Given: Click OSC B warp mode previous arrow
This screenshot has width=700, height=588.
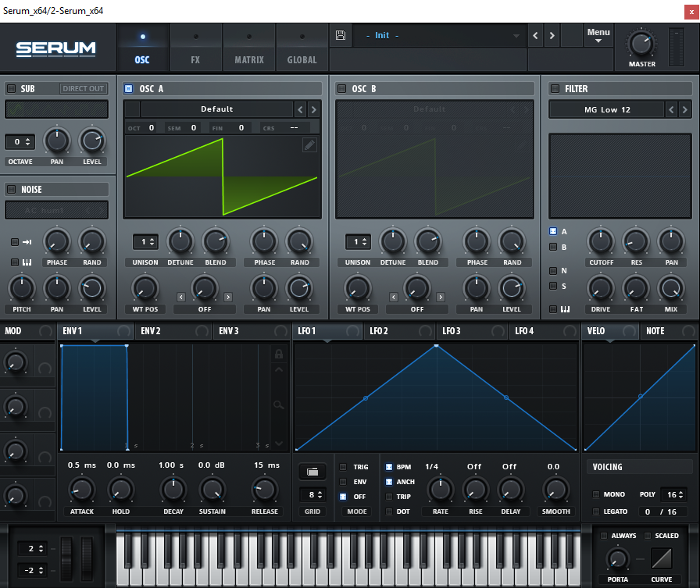Looking at the screenshot, I should click(393, 297).
